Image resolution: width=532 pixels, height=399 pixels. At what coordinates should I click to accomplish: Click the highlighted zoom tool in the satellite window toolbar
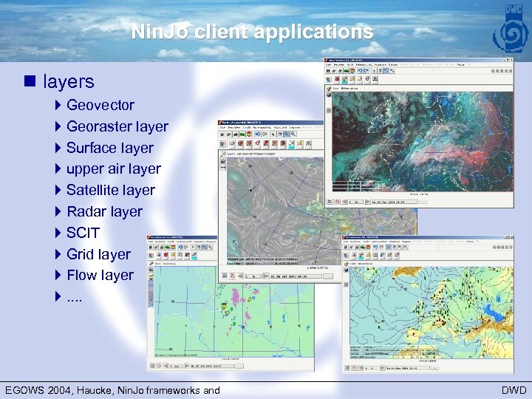click(386, 71)
